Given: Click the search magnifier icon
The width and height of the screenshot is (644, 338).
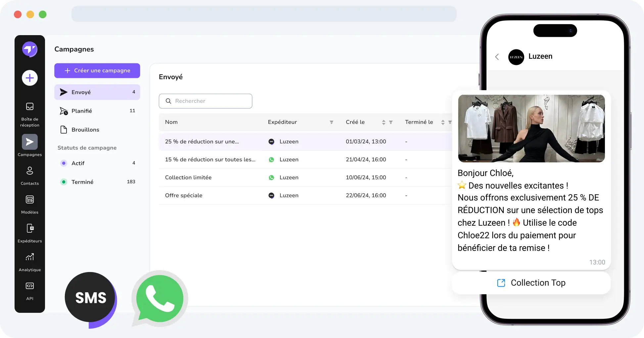Looking at the screenshot, I should [168, 101].
